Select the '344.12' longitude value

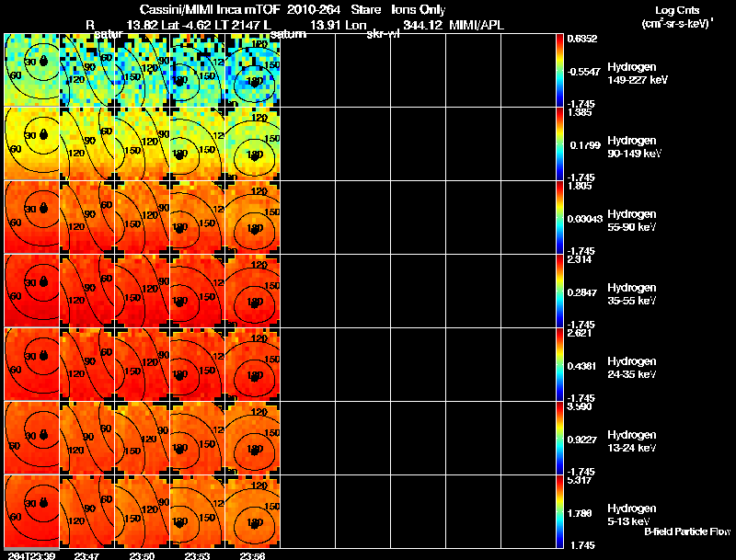pyautogui.click(x=422, y=25)
